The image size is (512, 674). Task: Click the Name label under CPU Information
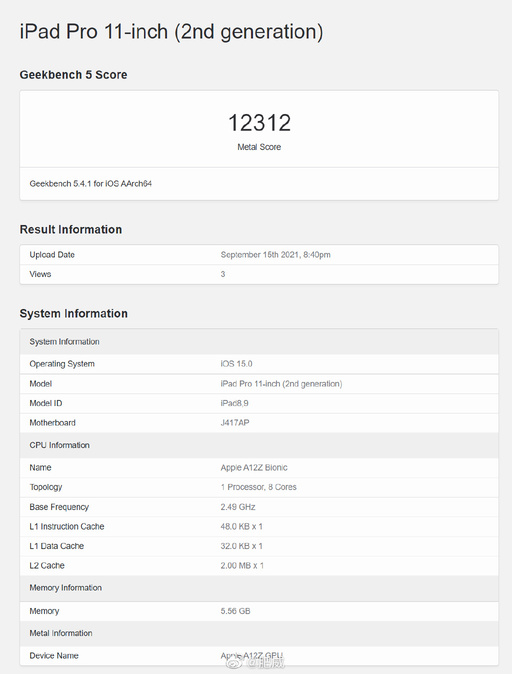tap(40, 468)
